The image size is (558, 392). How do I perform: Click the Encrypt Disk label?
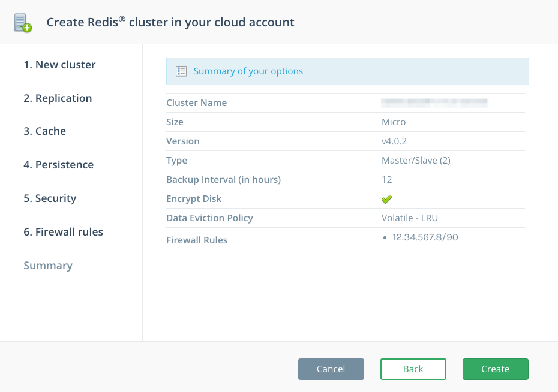[194, 198]
